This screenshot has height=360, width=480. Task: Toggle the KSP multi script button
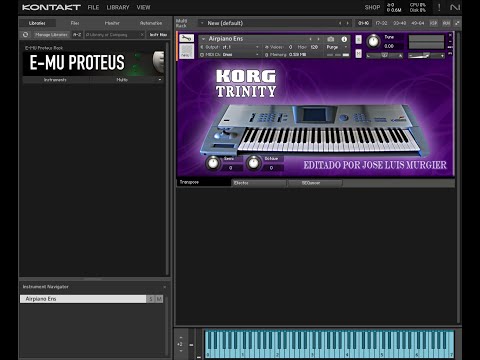[x=433, y=23]
